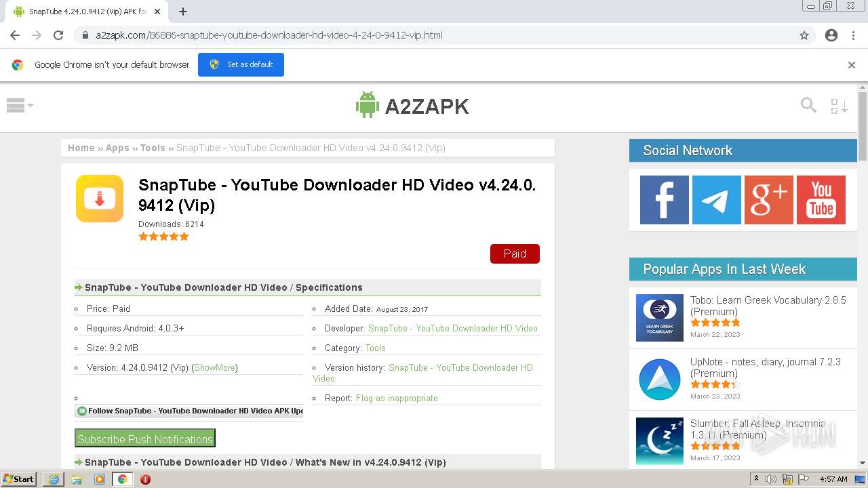Bookmark this page with star icon
Viewport: 868px width, 488px height.
pos(804,35)
